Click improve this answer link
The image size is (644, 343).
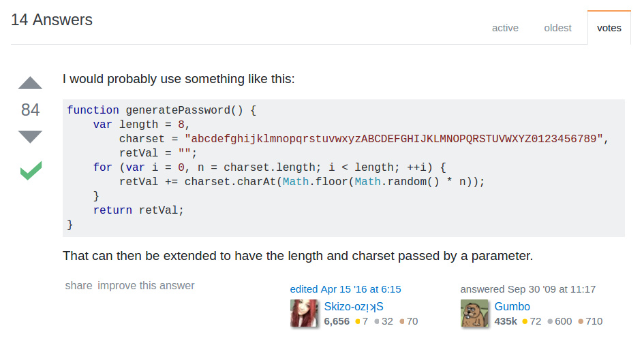click(146, 285)
